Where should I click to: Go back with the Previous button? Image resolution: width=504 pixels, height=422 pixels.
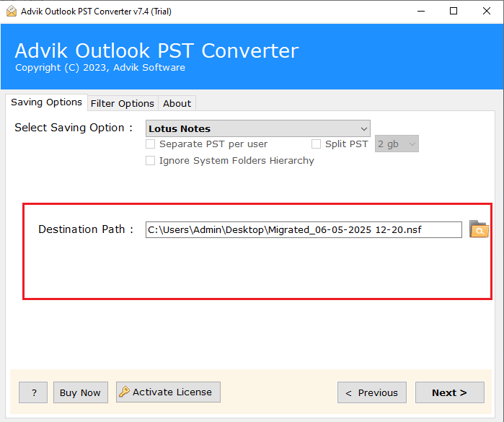[372, 392]
